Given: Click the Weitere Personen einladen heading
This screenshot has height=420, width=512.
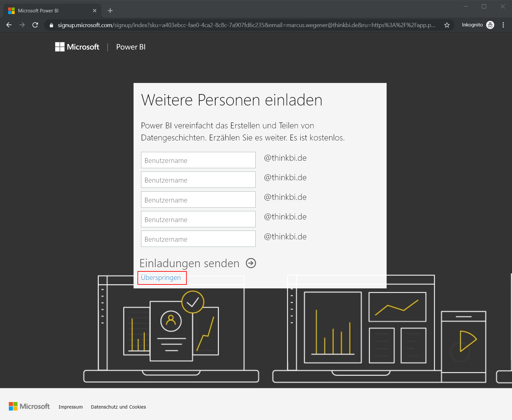Looking at the screenshot, I should pyautogui.click(x=232, y=100).
